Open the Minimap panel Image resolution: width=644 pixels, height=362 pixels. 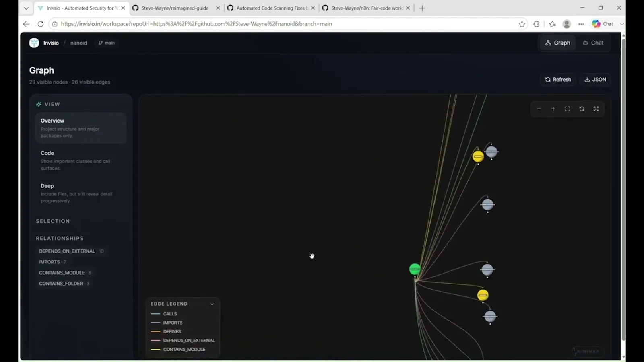click(x=588, y=351)
